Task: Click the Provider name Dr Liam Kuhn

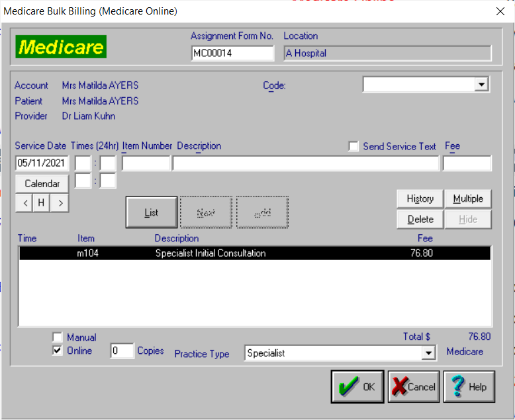Action: [89, 116]
